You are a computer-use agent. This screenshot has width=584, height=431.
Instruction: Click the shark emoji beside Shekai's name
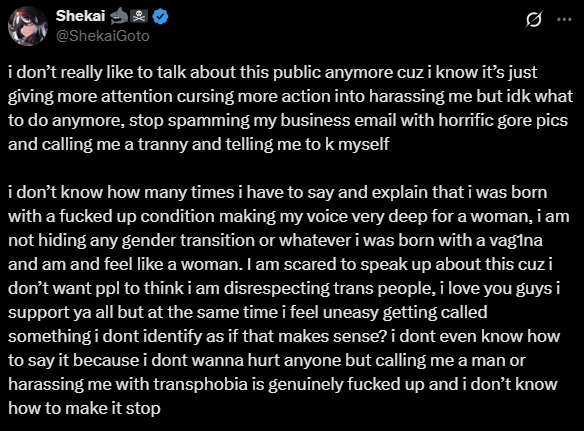(119, 16)
